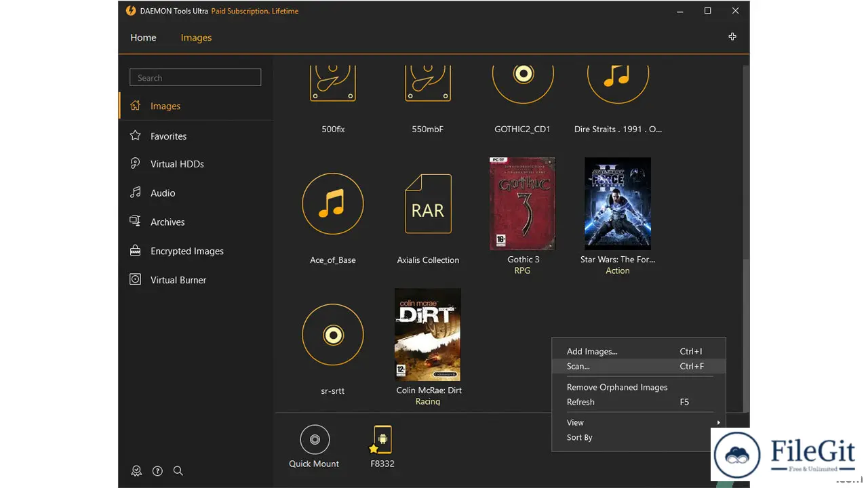Click the magnifier search icon at bottom left
The width and height of the screenshot is (868, 488).
(178, 471)
